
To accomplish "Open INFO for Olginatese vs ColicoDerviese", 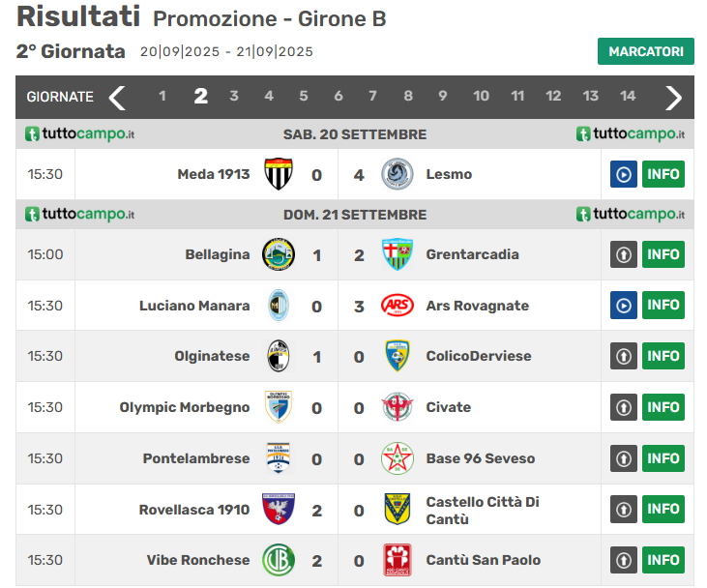I will click(x=663, y=356).
